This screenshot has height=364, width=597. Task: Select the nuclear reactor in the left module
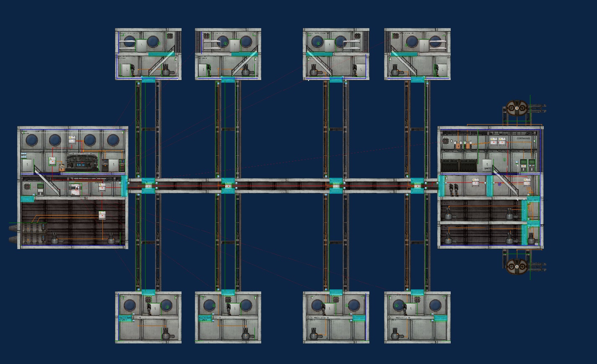(x=82, y=162)
